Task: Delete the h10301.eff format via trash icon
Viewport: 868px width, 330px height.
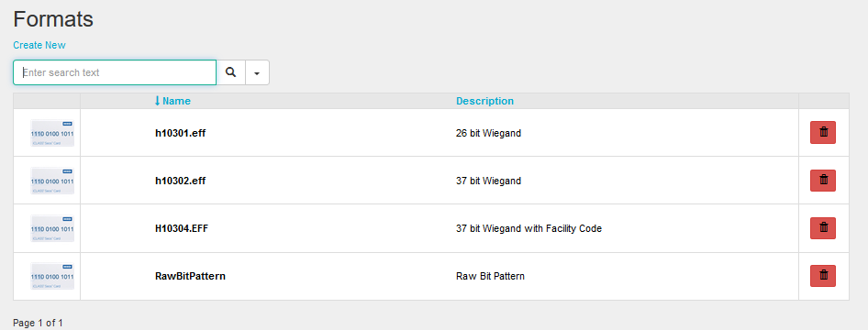Action: click(x=823, y=133)
